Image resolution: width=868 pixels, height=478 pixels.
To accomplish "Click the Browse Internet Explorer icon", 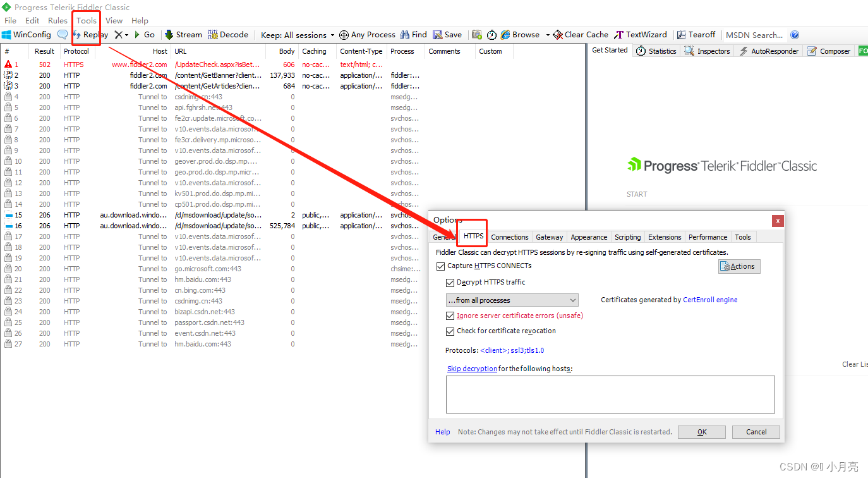I will (x=505, y=35).
